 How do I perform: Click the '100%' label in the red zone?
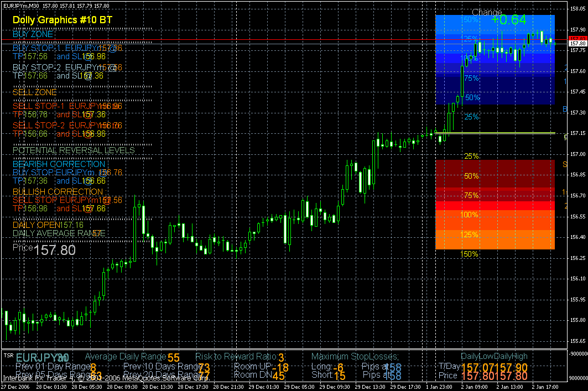click(469, 215)
